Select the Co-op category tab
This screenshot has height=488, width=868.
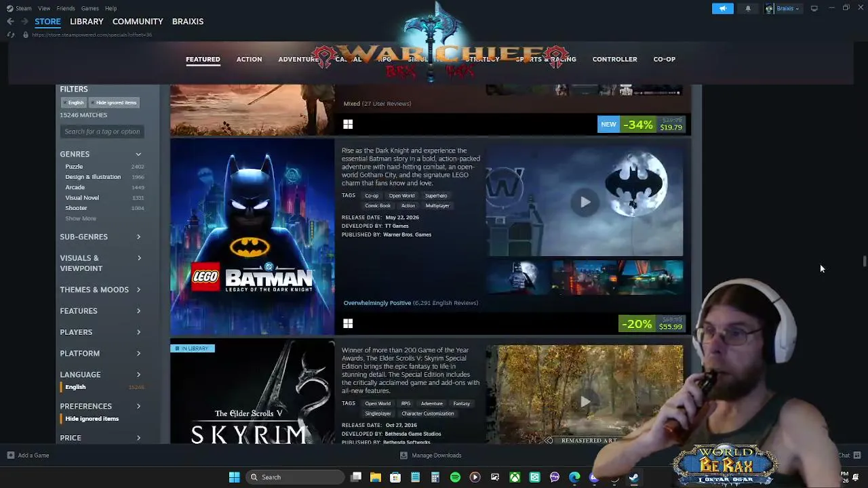(x=665, y=59)
